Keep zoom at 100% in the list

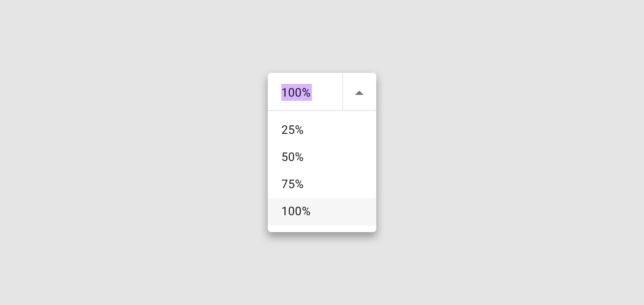[322, 212]
